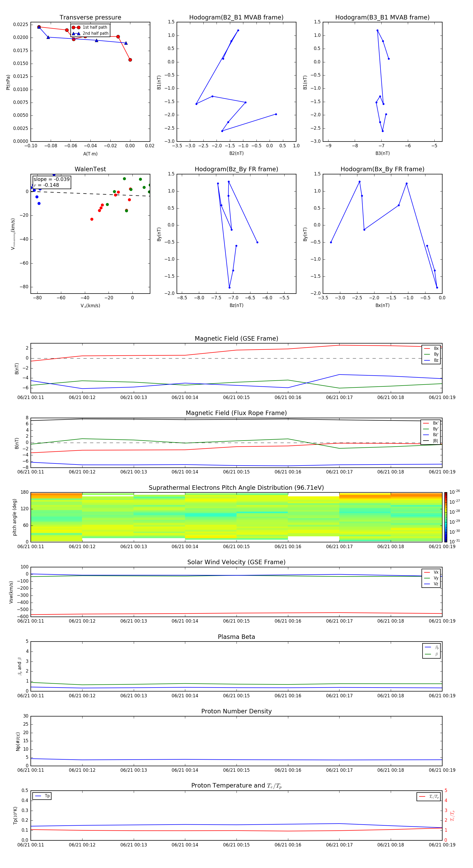Click the lowest red point in WalenTest plot
This screenshot has width=473, height=868.
point(91,219)
